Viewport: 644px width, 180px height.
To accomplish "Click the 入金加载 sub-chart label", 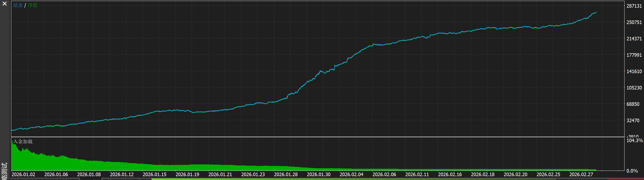I will (x=23, y=141).
